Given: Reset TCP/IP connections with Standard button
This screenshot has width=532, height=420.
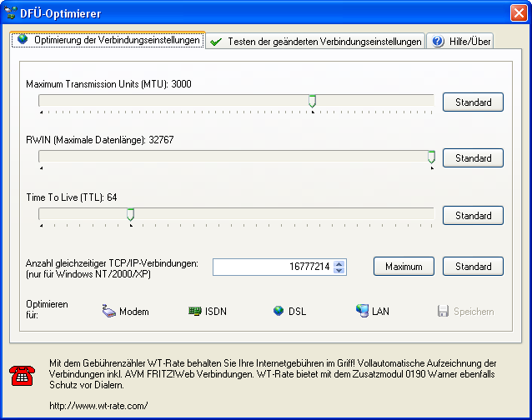Looking at the screenshot, I should pyautogui.click(x=473, y=267).
